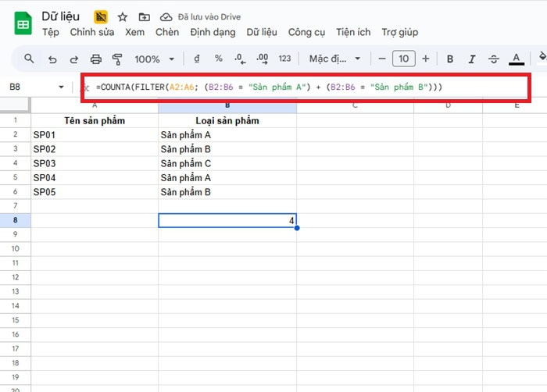Click the document title Dữ liệu

(x=61, y=16)
